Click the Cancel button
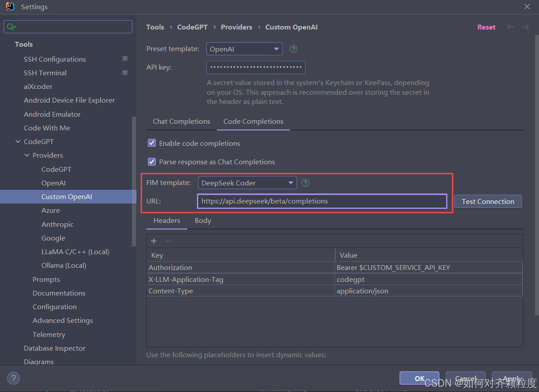 465,378
